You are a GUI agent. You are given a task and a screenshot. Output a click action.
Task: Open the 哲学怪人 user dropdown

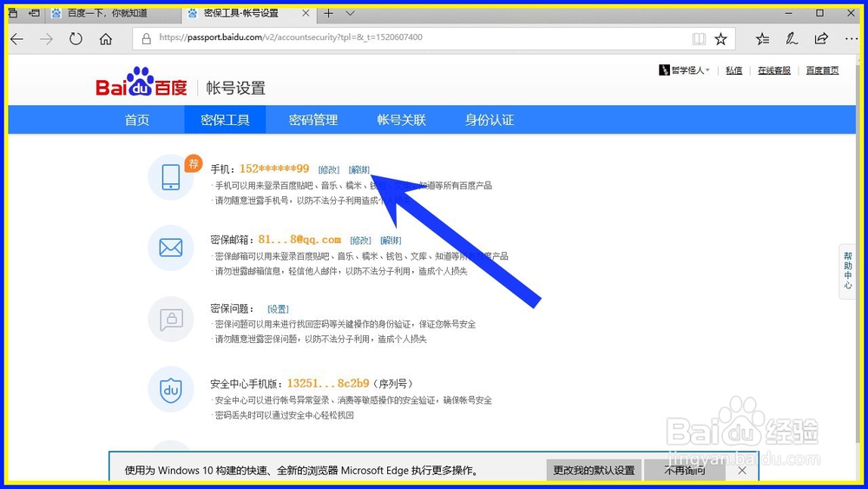[684, 70]
